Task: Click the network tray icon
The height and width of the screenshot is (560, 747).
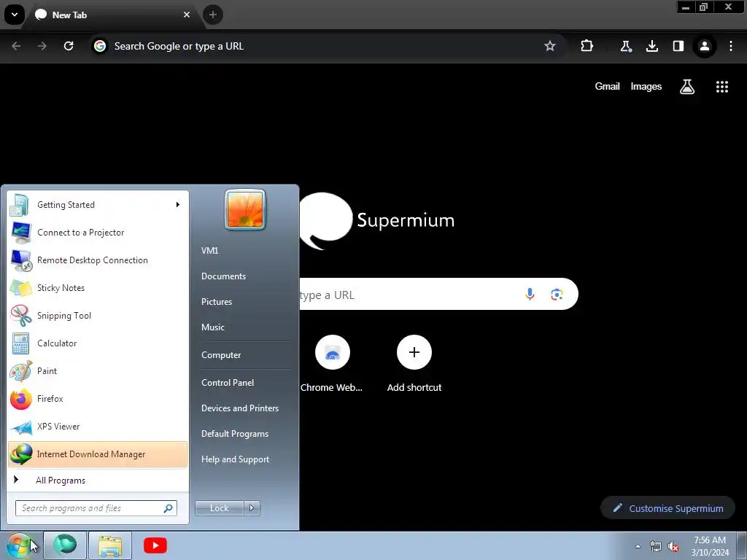Action: 656,547
